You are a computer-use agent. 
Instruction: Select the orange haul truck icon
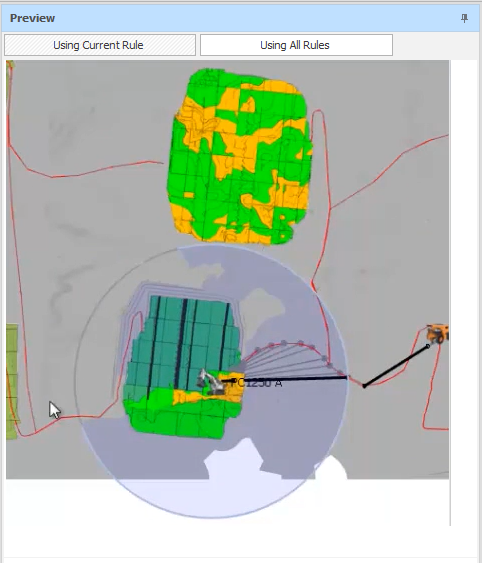tap(437, 334)
